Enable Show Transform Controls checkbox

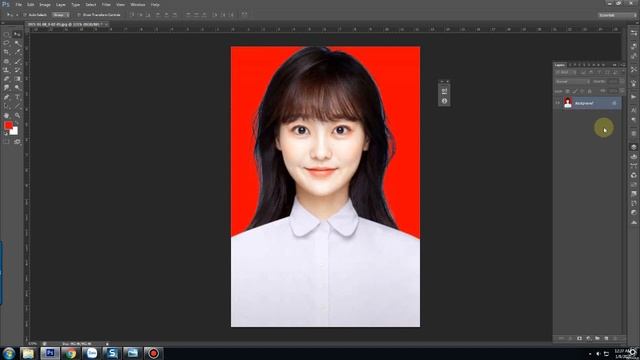79,15
